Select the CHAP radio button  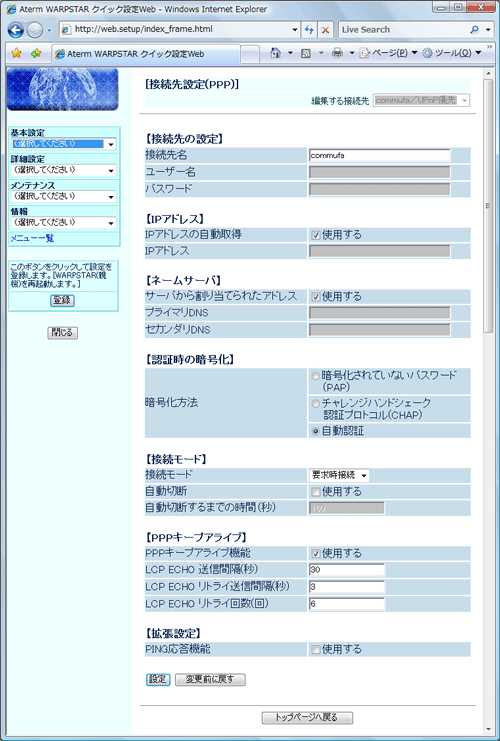(x=315, y=404)
